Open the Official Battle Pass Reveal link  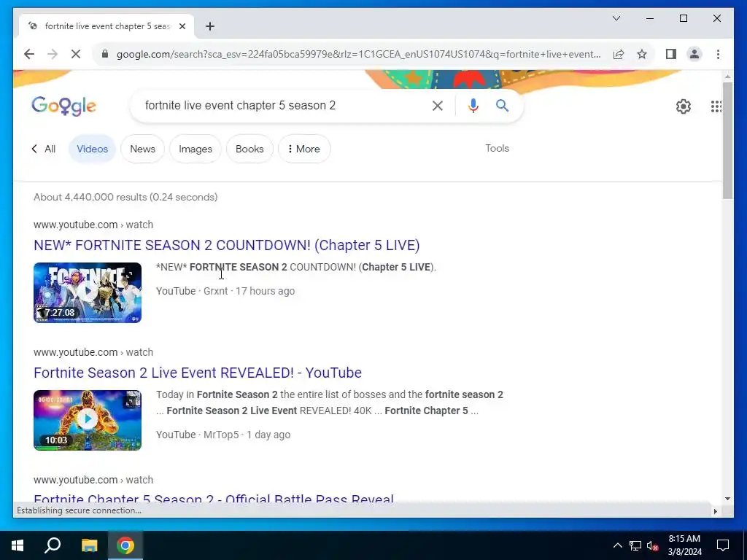coord(214,498)
